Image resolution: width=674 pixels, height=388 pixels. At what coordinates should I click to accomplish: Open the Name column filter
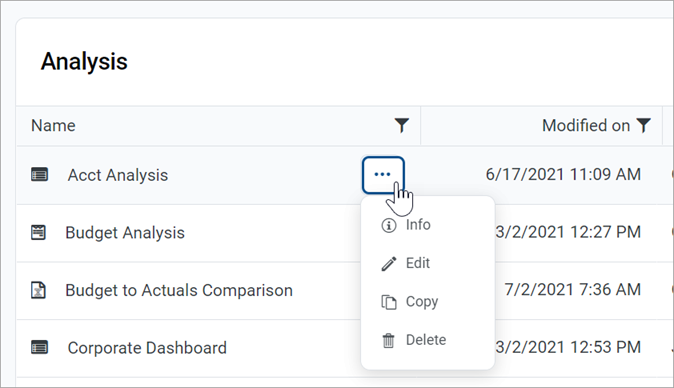[401, 125]
